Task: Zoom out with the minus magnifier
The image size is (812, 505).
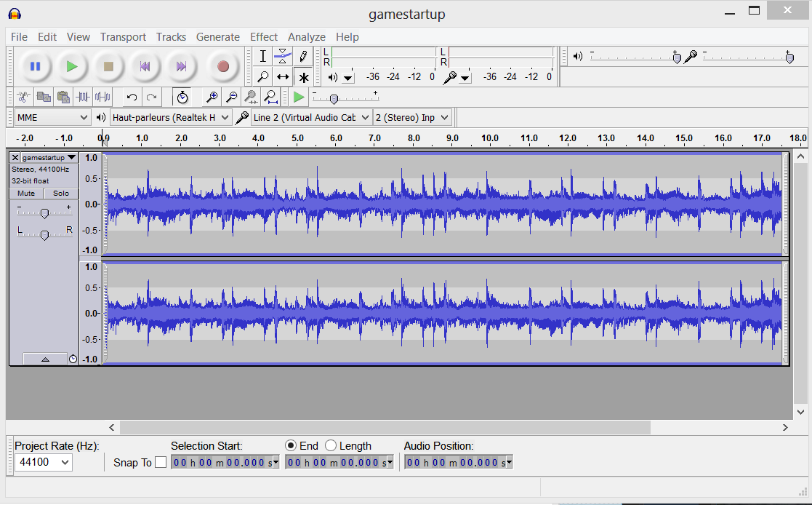Action: [x=231, y=97]
